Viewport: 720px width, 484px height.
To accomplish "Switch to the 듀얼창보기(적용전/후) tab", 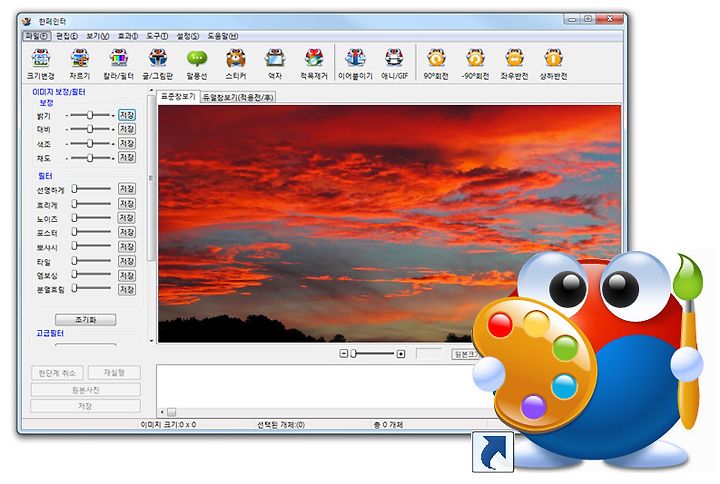I will coord(238,97).
